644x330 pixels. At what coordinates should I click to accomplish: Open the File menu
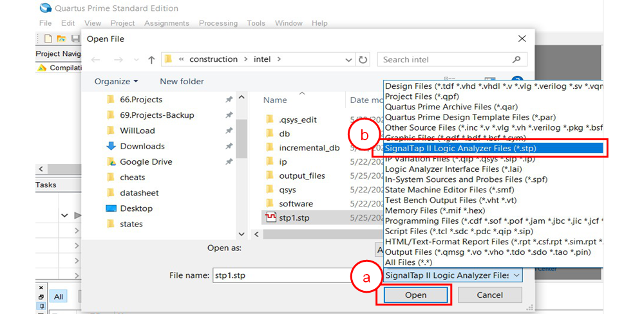45,23
